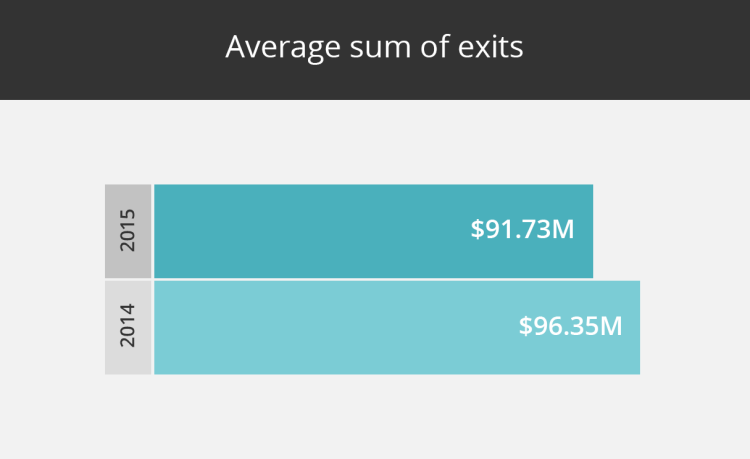Click the word 'sum' in the title
The image size is (750, 459).
[x=380, y=49]
